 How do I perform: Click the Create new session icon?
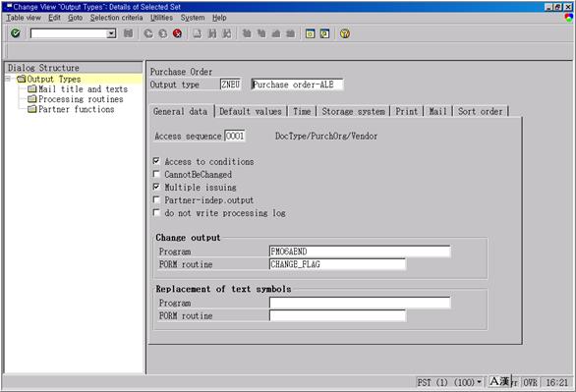click(x=310, y=33)
